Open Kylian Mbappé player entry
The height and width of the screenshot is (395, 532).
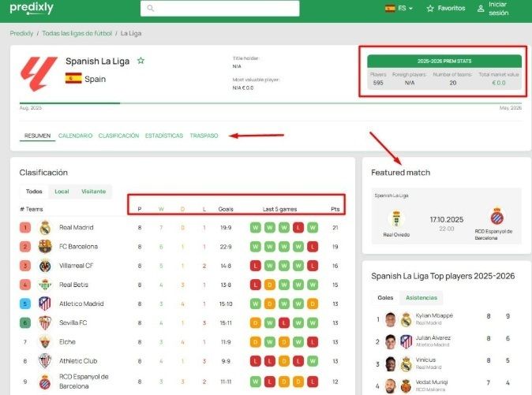(435, 316)
